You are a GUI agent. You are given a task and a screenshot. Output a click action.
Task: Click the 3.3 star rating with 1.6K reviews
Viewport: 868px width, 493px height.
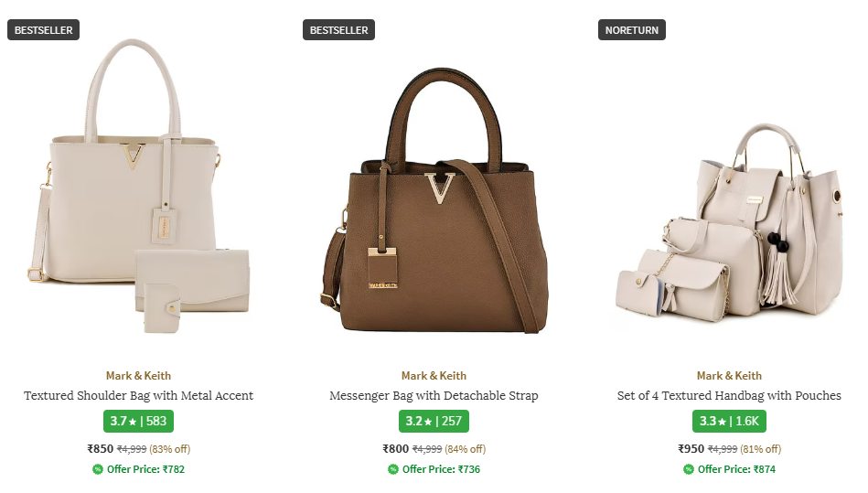click(x=729, y=421)
